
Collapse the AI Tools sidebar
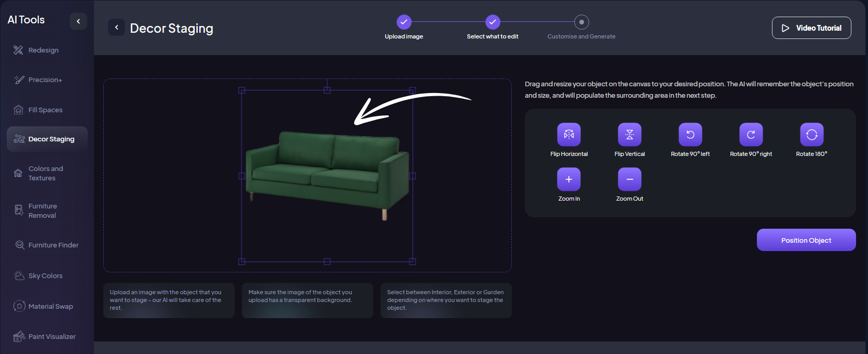click(78, 21)
